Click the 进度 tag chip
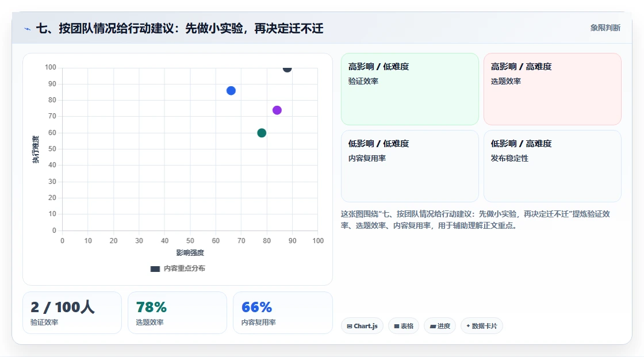Screen dimensions: 644x357 click(x=440, y=326)
